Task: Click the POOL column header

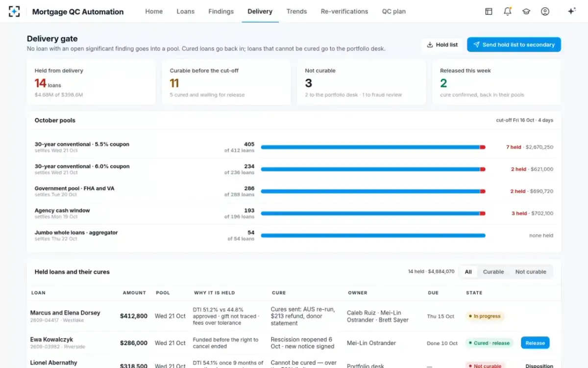Action: [x=163, y=293]
